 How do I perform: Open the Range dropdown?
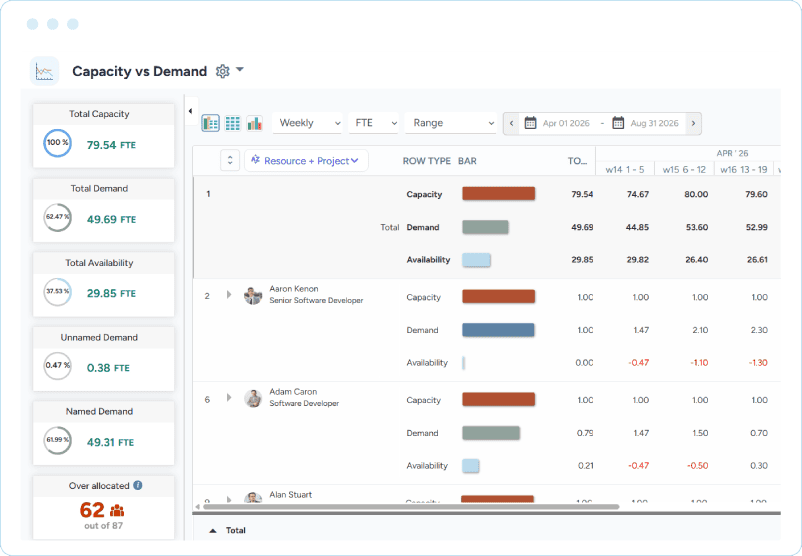[x=451, y=123]
